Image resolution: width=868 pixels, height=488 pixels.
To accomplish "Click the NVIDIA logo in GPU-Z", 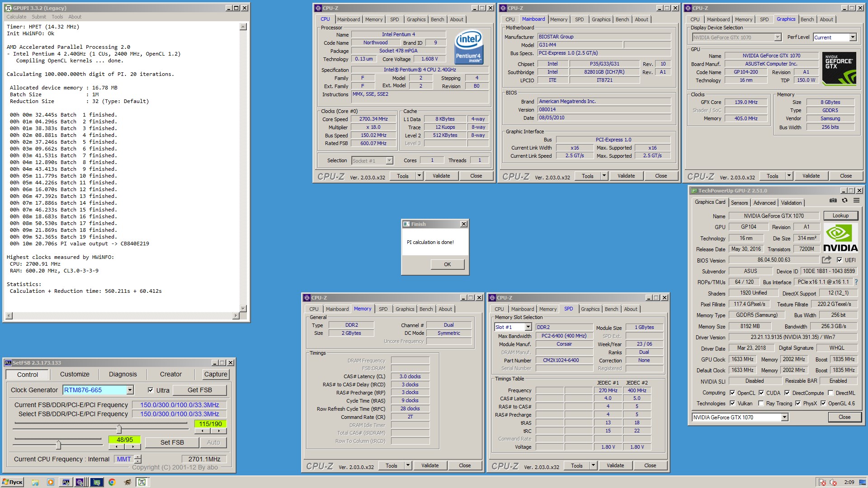I will tap(840, 238).
